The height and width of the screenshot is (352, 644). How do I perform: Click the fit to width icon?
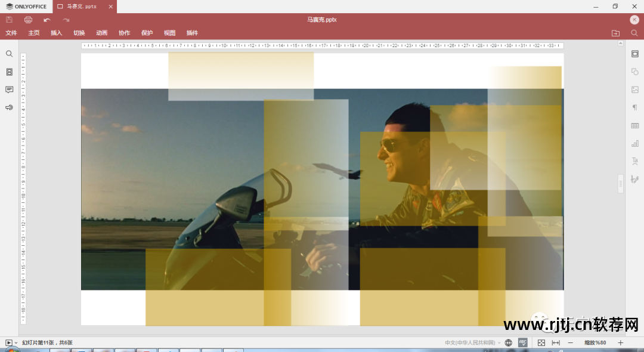pyautogui.click(x=556, y=342)
